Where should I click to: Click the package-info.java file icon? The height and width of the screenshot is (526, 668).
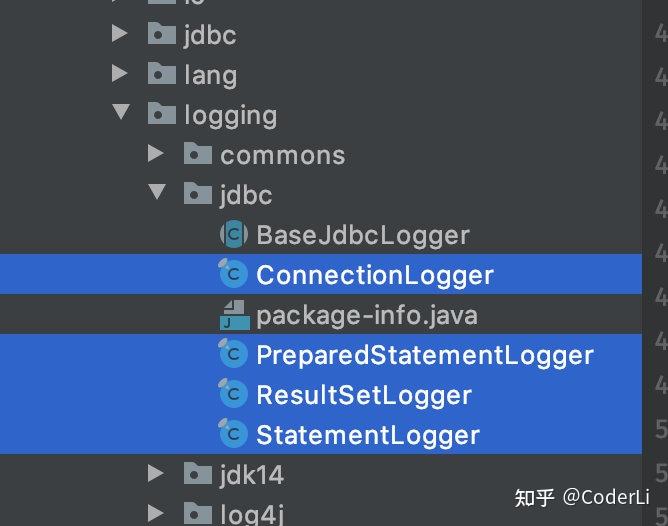click(x=234, y=315)
